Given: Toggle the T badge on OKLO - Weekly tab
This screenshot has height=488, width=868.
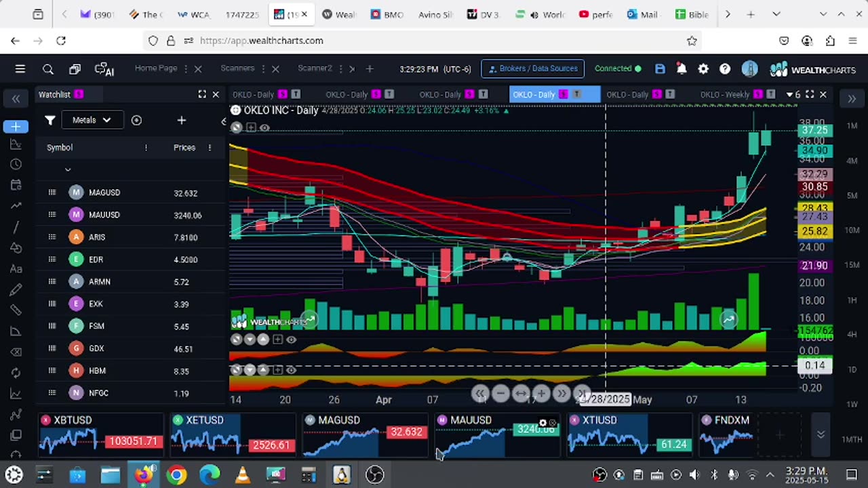Looking at the screenshot, I should pos(771,94).
